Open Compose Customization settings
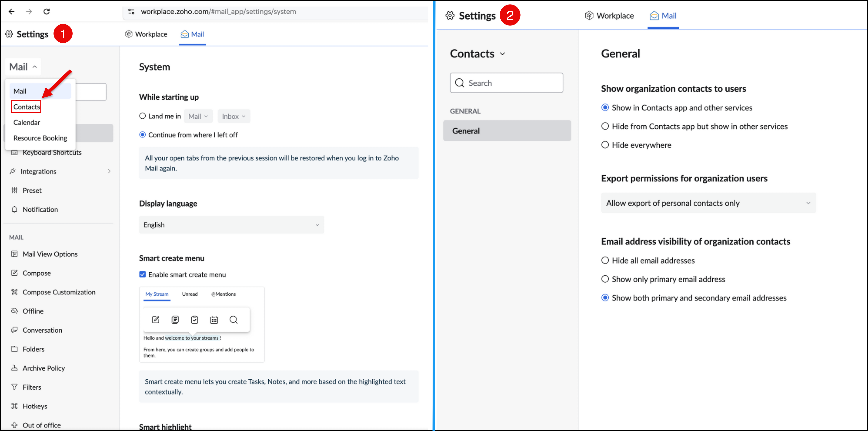This screenshot has width=868, height=431. click(x=59, y=292)
